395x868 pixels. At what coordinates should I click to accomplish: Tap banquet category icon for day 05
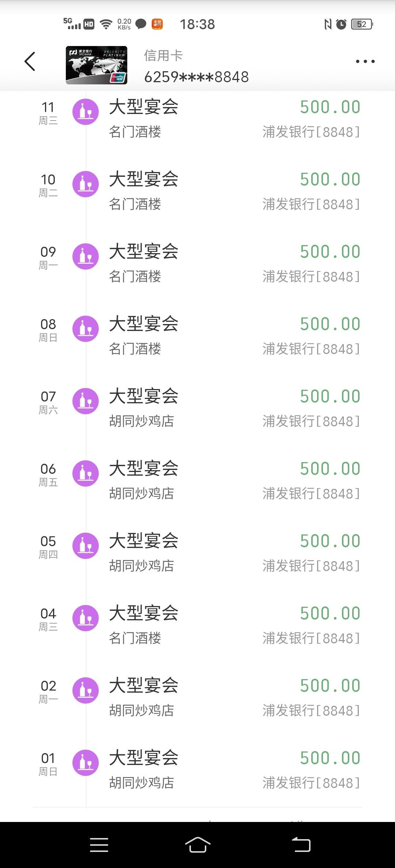[86, 546]
